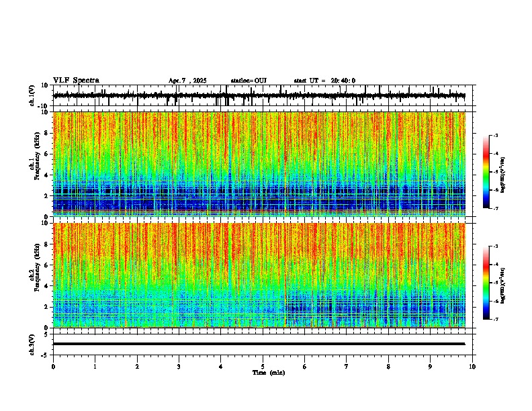Click the ch.1 spectrogram panel
532x411 pixels.
point(259,164)
